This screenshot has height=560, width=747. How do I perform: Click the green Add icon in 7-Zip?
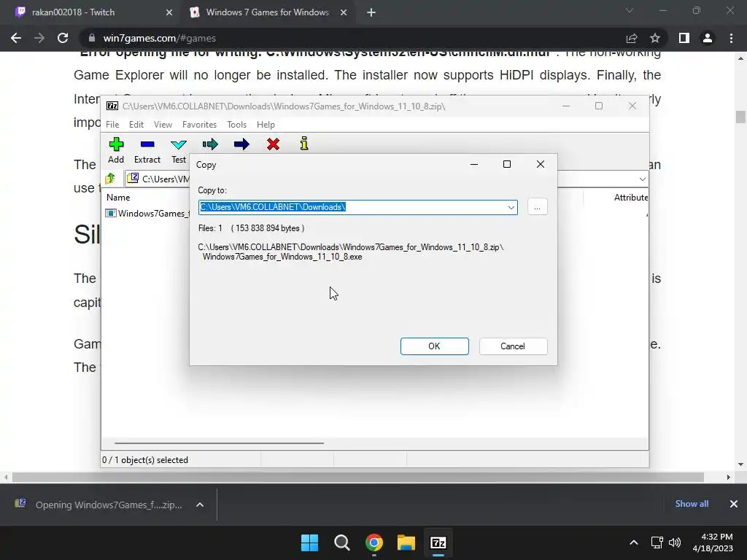coord(116,144)
